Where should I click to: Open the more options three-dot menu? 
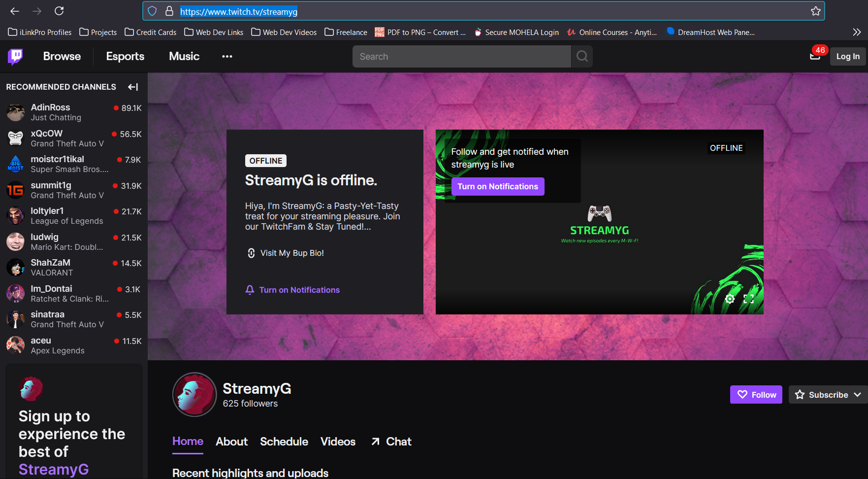(x=227, y=57)
